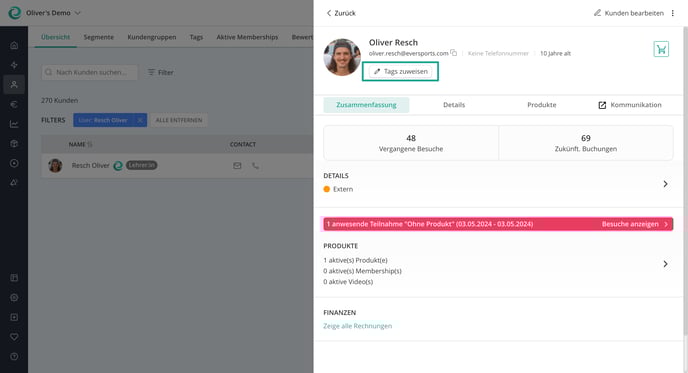Open the Zeige alle Rechnungen link

[358, 326]
